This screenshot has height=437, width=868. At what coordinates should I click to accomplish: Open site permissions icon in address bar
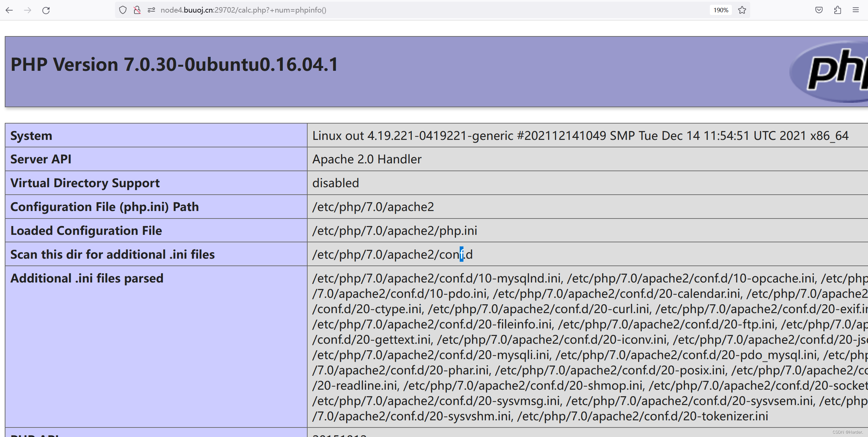151,10
